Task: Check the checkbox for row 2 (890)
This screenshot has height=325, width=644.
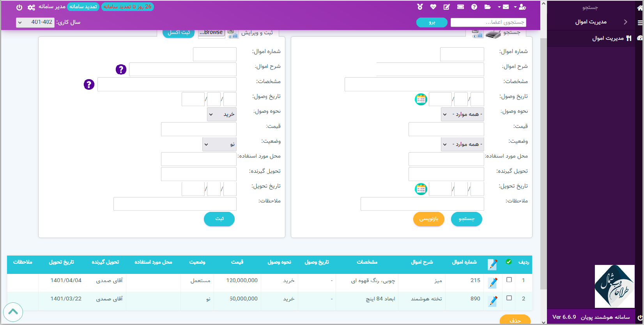Action: coord(509,298)
